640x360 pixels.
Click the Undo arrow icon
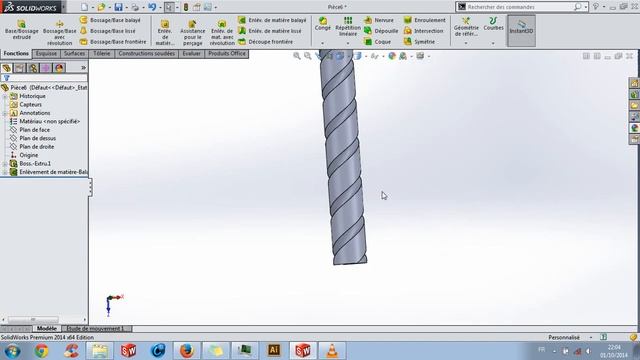(x=152, y=7)
